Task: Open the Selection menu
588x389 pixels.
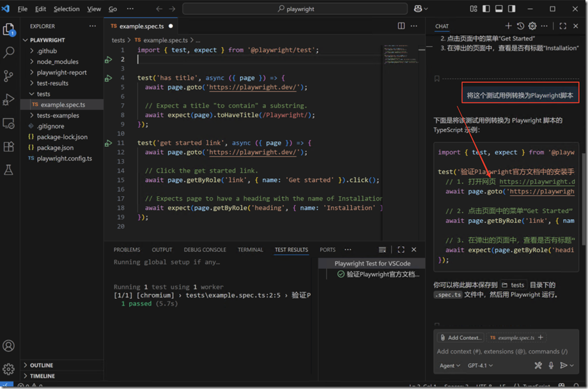Action: pyautogui.click(x=66, y=8)
